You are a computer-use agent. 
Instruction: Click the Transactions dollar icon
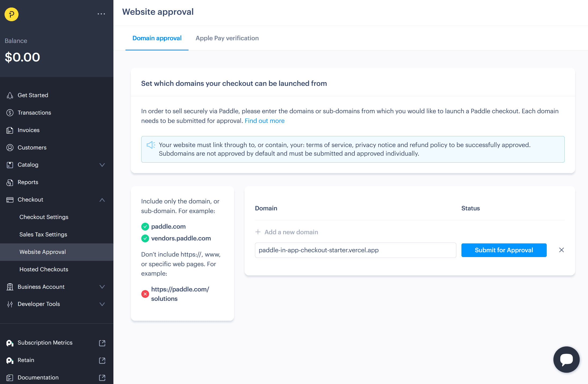[10, 113]
